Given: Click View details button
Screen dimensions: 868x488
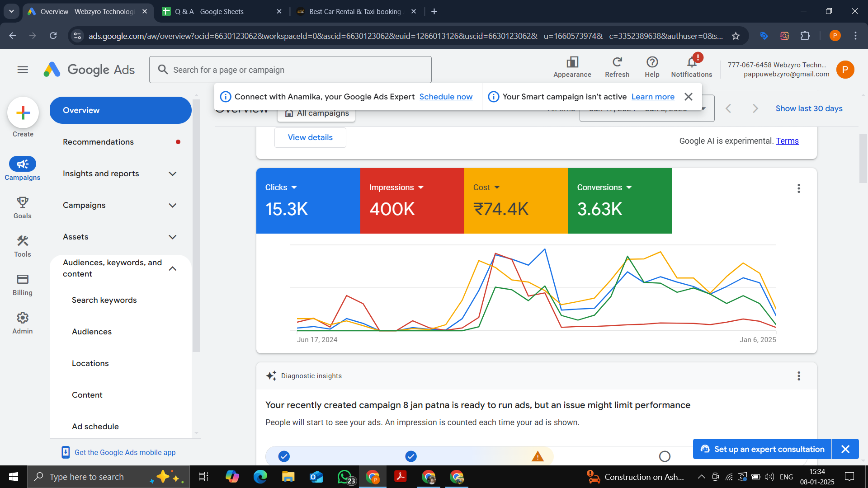Looking at the screenshot, I should (310, 137).
